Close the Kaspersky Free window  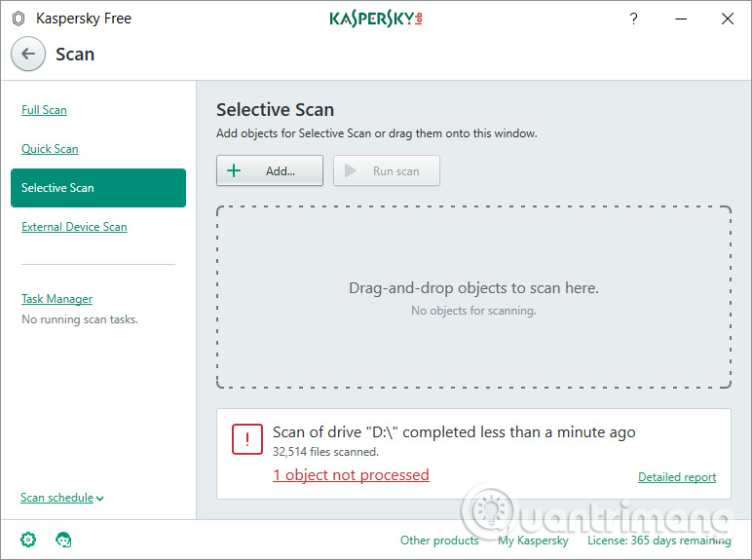tap(728, 19)
